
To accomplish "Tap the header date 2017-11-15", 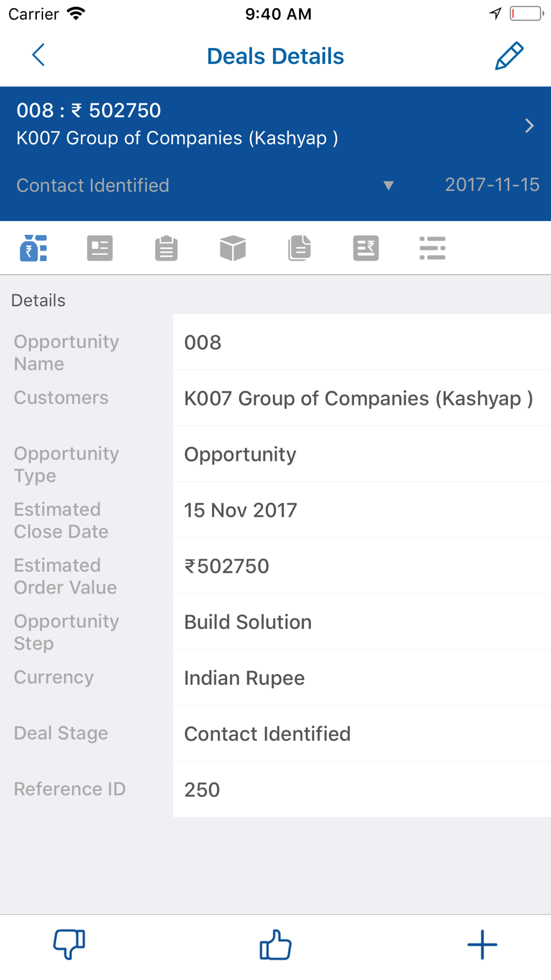I will (x=492, y=185).
